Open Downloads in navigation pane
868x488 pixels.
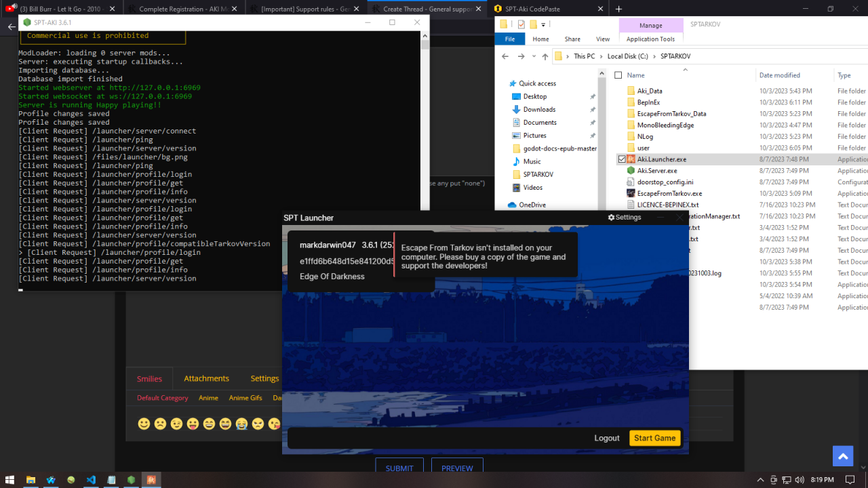point(539,109)
